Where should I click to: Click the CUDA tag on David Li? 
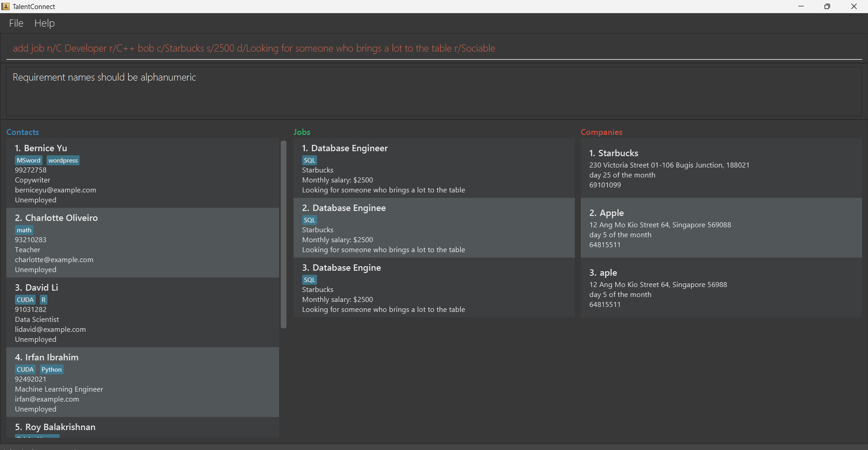click(25, 300)
